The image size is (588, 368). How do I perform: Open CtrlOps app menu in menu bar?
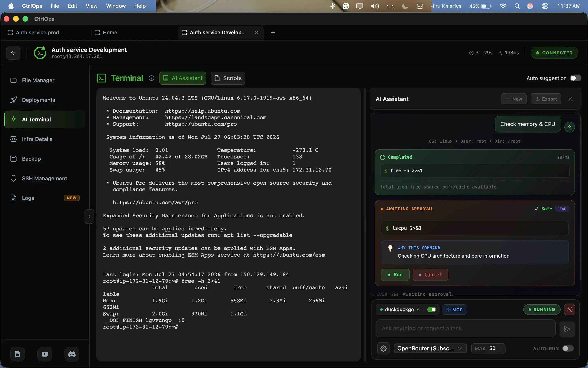pyautogui.click(x=32, y=6)
